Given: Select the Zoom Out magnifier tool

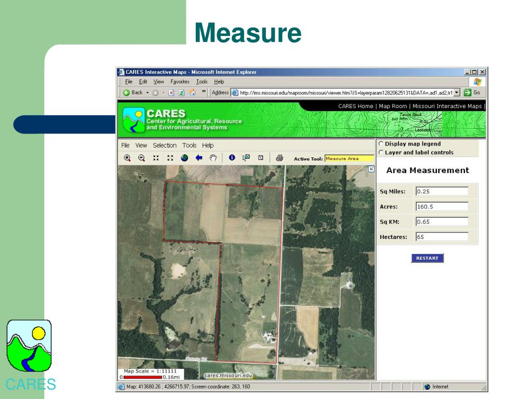Looking at the screenshot, I should click(x=141, y=158).
